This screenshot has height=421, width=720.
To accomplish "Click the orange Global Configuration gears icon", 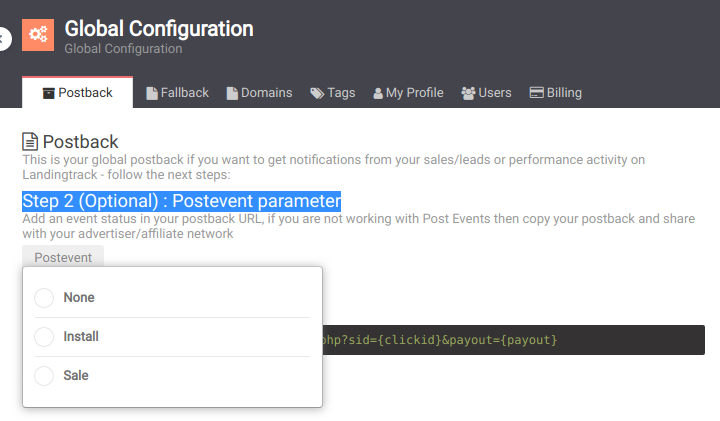I will click(39, 35).
